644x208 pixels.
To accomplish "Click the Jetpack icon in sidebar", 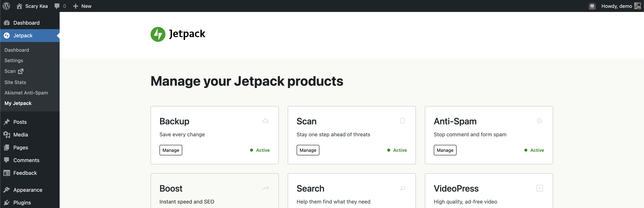I will 7,36.
